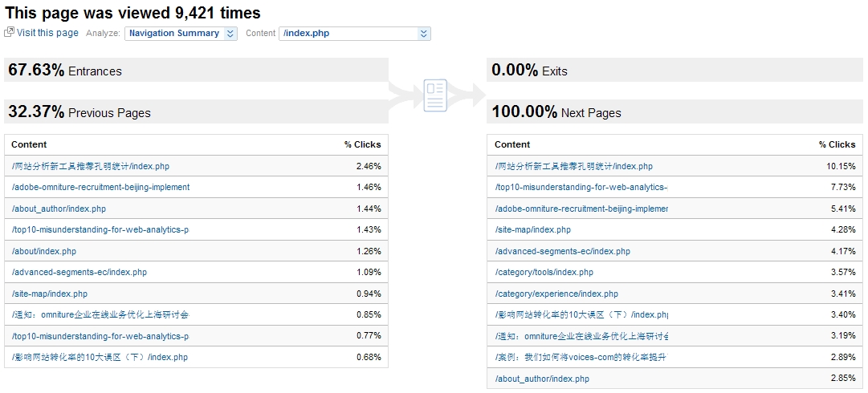Click the page document icon between the arrows

435,95
